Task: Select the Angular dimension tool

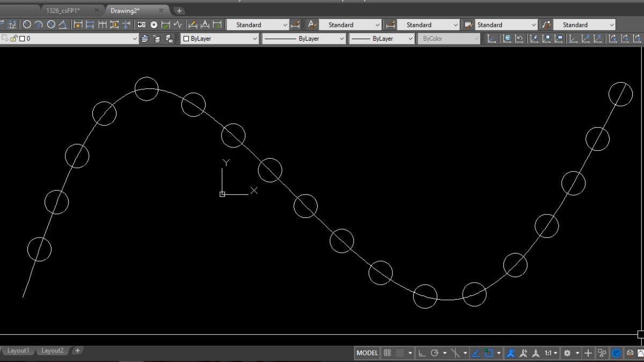Action: 63,25
